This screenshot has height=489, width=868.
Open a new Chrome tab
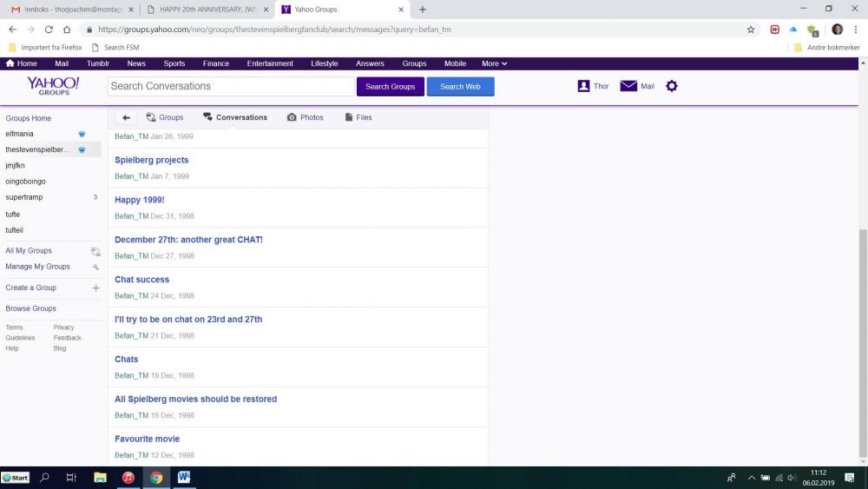click(423, 10)
